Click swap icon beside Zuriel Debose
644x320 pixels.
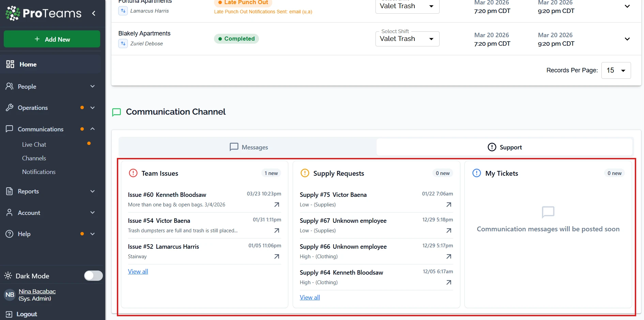123,44
